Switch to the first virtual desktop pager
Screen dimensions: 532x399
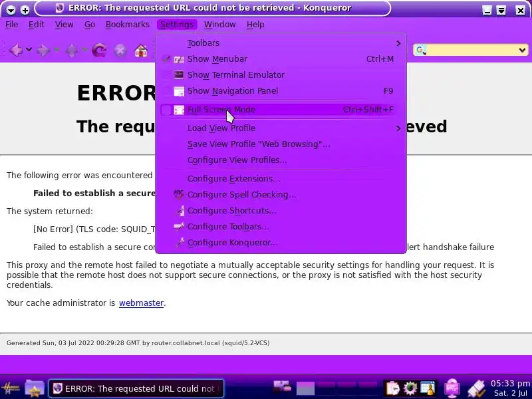coord(305,388)
